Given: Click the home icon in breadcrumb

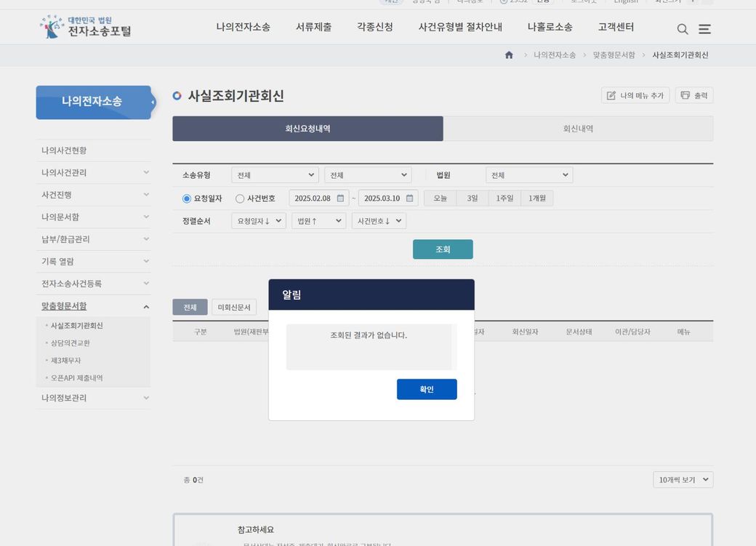Looking at the screenshot, I should pos(509,55).
